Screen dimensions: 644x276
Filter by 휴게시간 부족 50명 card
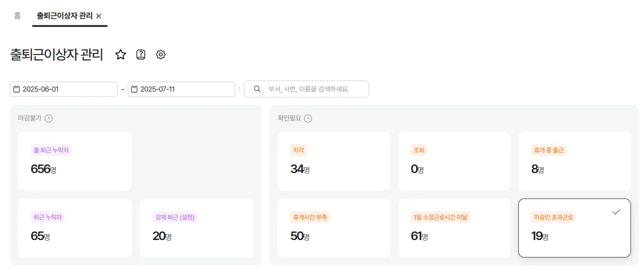pyautogui.click(x=334, y=227)
